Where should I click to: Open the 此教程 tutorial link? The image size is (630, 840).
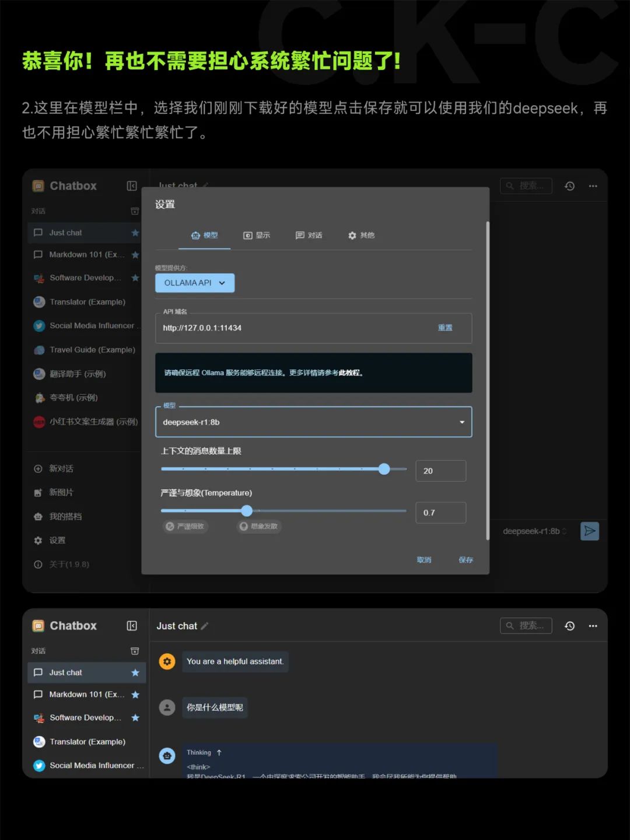[349, 372]
